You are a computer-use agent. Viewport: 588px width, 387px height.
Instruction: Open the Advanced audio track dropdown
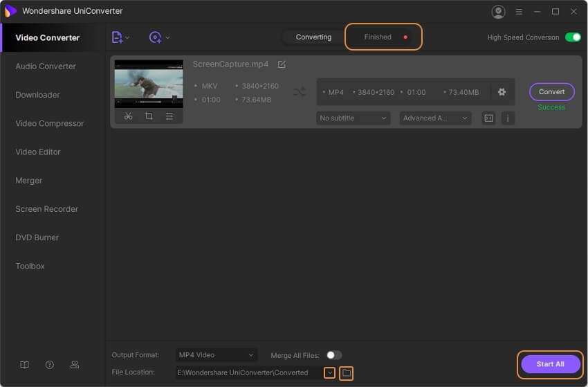(x=435, y=118)
